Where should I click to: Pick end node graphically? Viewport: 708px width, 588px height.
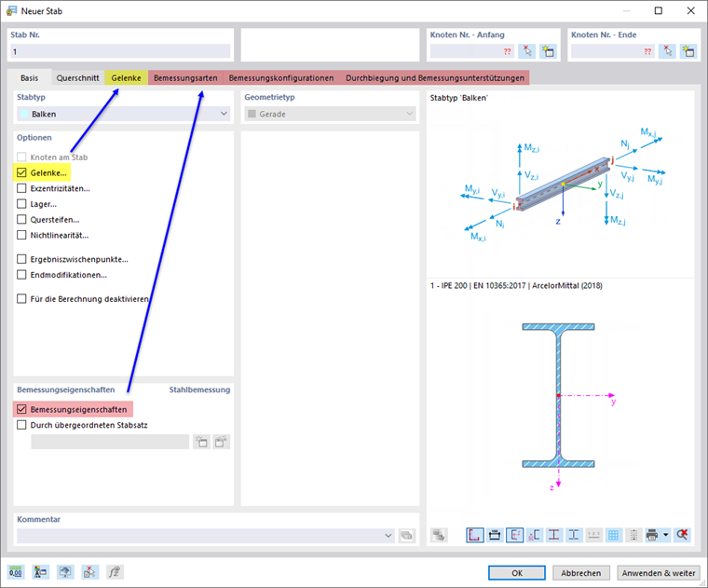tap(667, 51)
